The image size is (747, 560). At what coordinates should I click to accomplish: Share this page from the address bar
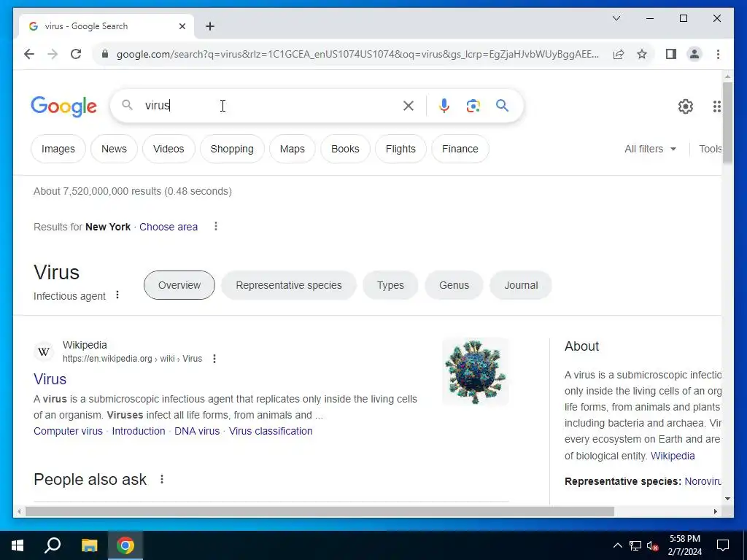(x=619, y=54)
